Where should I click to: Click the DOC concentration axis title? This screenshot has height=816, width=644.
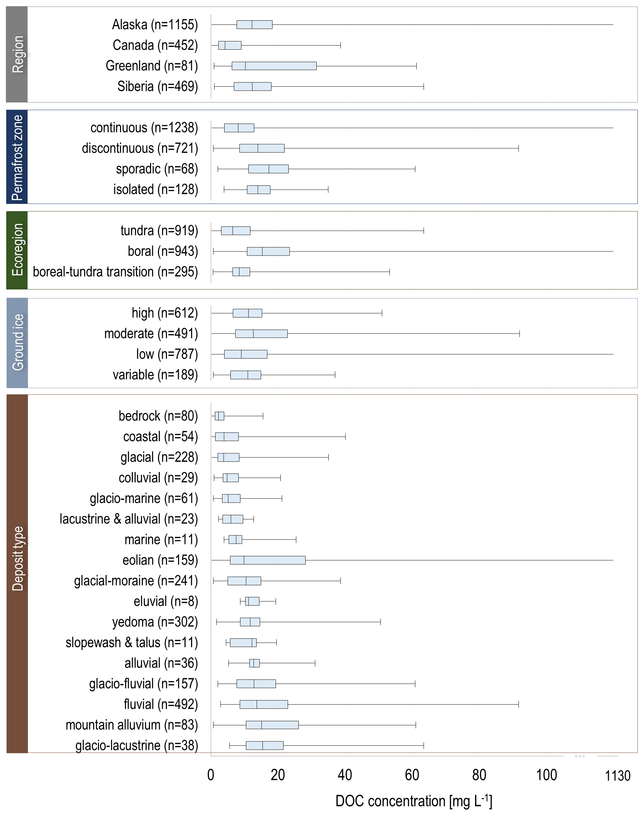click(414, 801)
